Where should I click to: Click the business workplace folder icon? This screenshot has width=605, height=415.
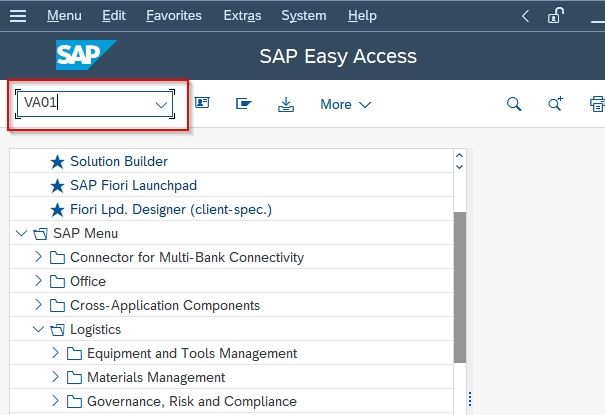(243, 103)
